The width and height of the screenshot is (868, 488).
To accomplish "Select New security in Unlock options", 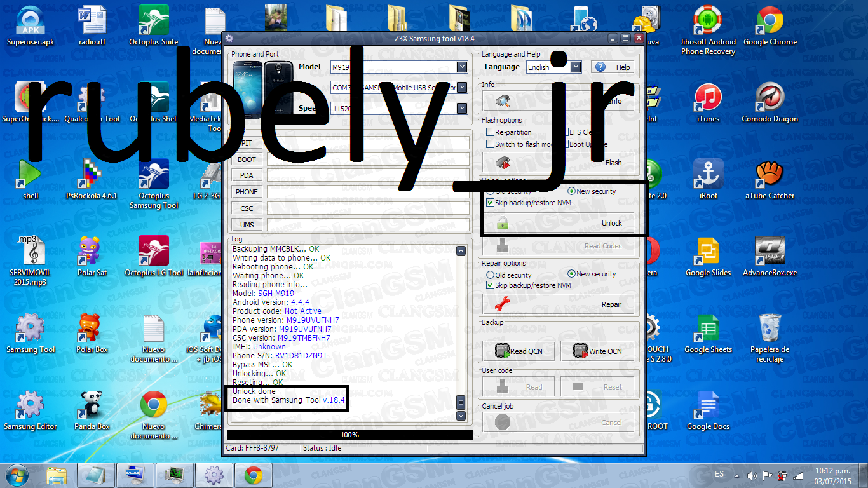I will pyautogui.click(x=571, y=191).
